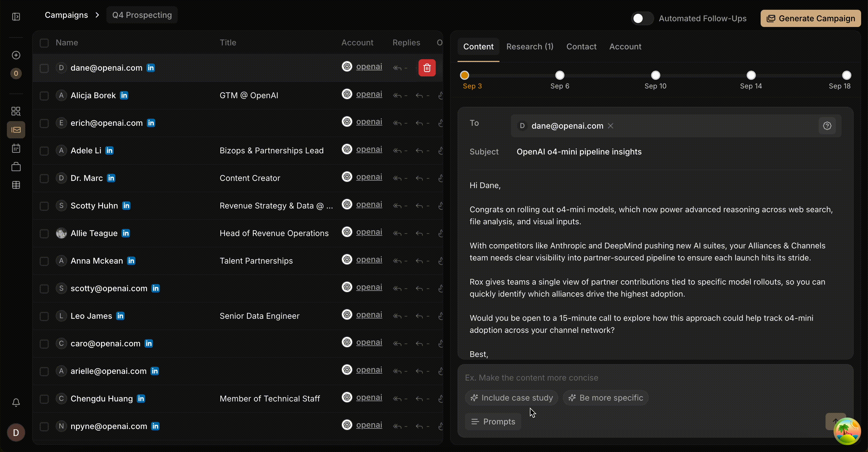This screenshot has height=452, width=868.
Task: Click Campaigns breadcrumb chevron
Action: (x=97, y=15)
